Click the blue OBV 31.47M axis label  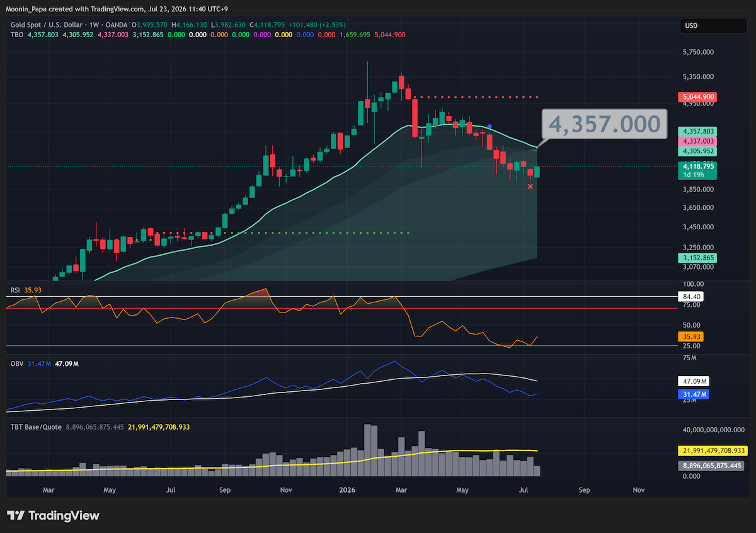[694, 394]
